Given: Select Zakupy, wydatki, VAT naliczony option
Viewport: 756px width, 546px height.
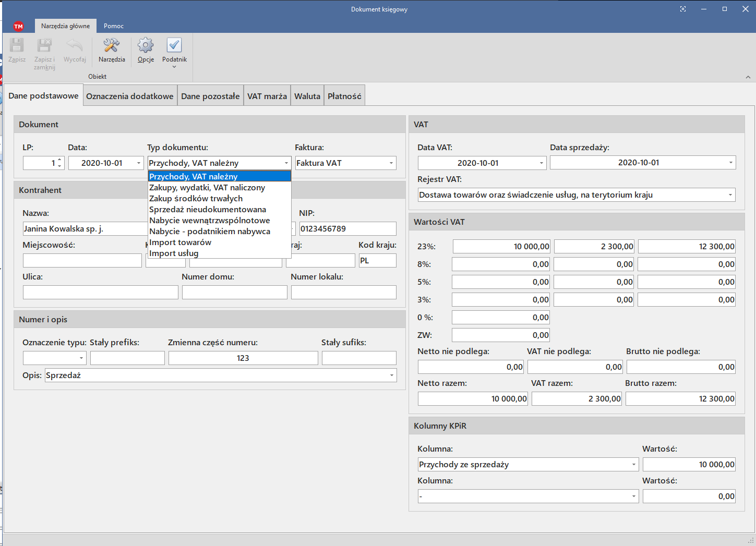Looking at the screenshot, I should (x=207, y=188).
